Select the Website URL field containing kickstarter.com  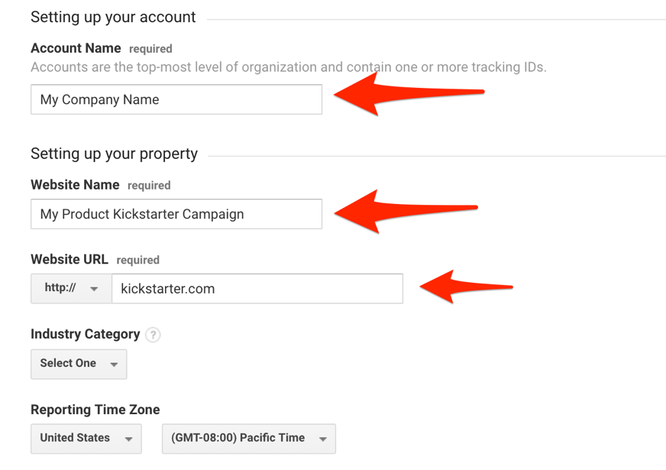(x=257, y=289)
